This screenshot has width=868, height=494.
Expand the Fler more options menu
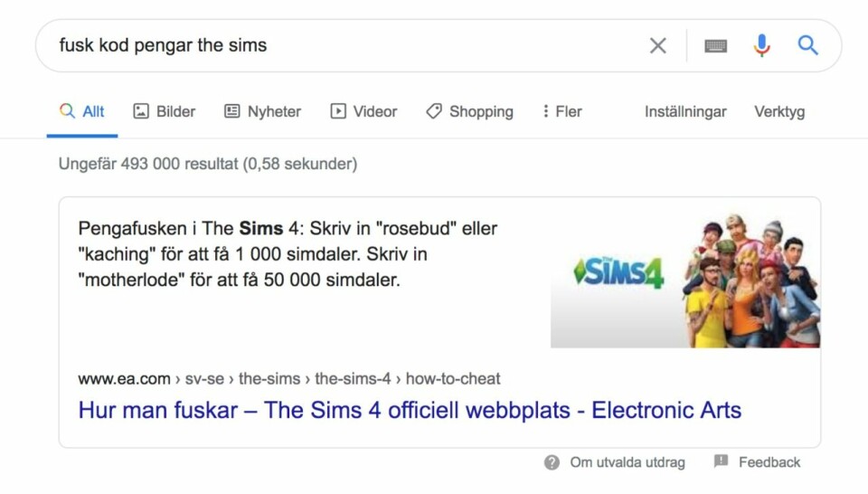click(561, 111)
